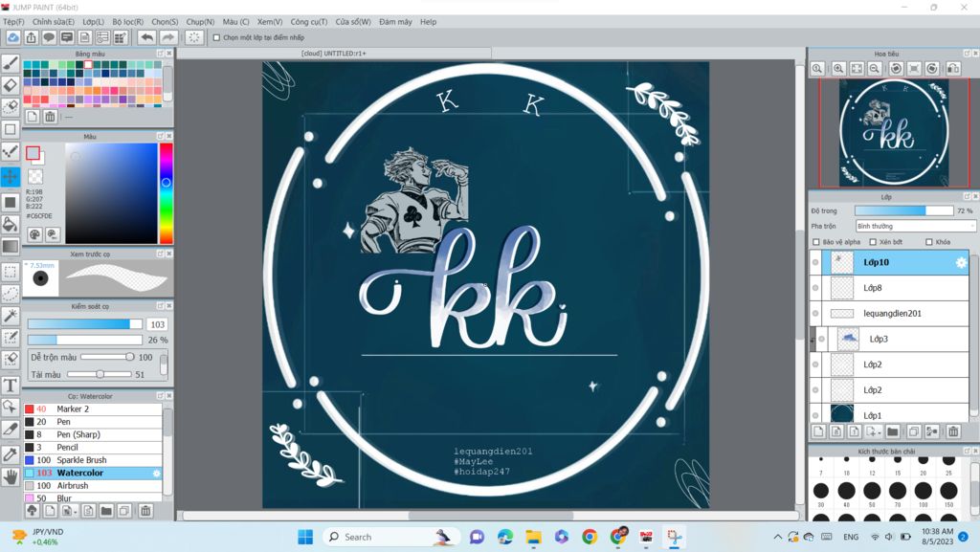The height and width of the screenshot is (552, 980).
Task: Open the Bộ lọc(R) menu
Action: click(x=127, y=21)
